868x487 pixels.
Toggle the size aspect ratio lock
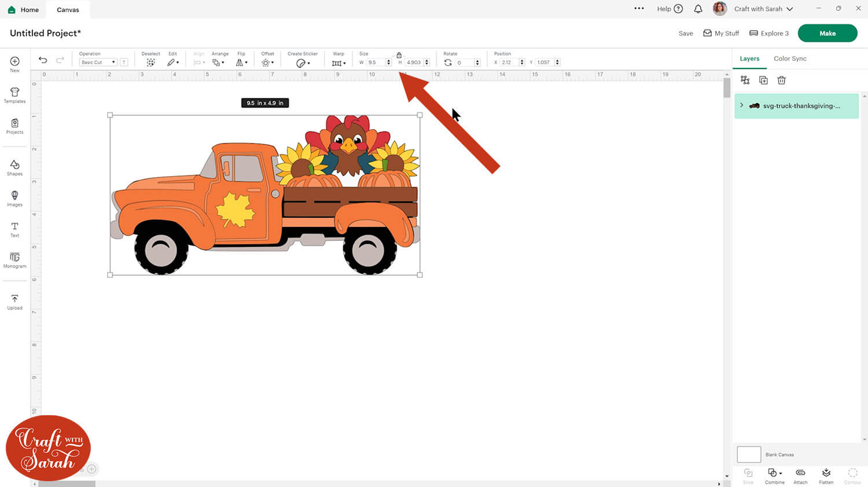tap(399, 55)
